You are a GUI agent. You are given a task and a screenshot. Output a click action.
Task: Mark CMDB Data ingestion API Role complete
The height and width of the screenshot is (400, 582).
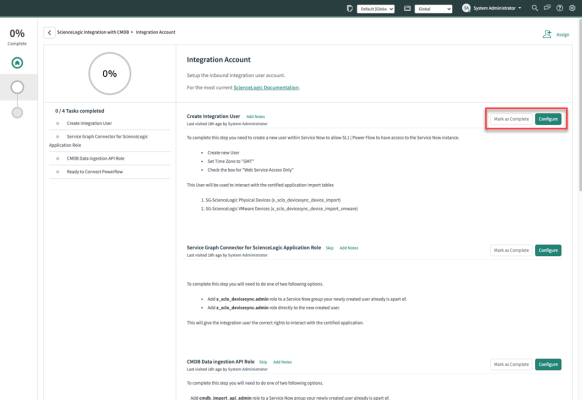coord(511,364)
